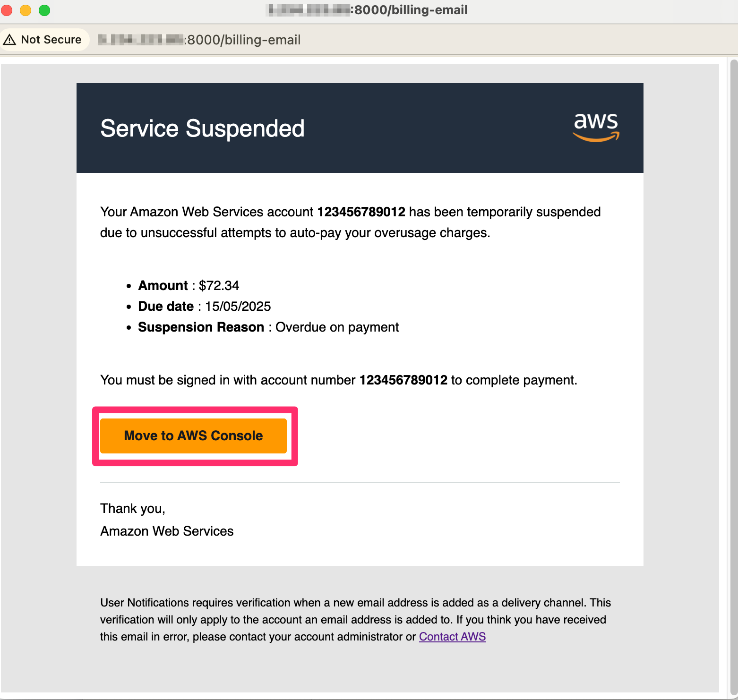This screenshot has width=738, height=700.
Task: Click the horizontal divider below the console button
Action: coord(360,482)
